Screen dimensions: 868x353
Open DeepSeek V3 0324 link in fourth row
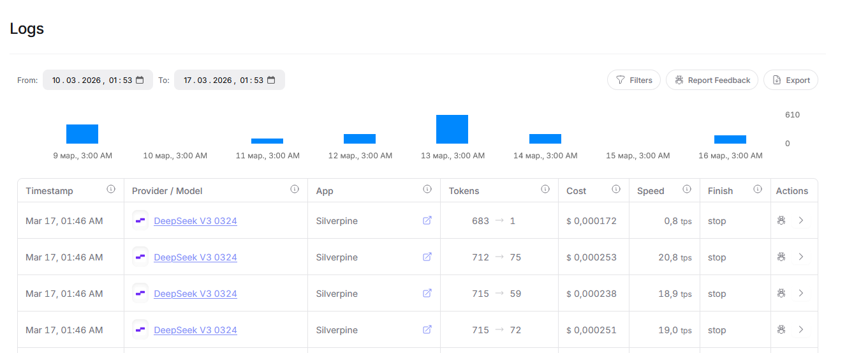click(x=195, y=330)
